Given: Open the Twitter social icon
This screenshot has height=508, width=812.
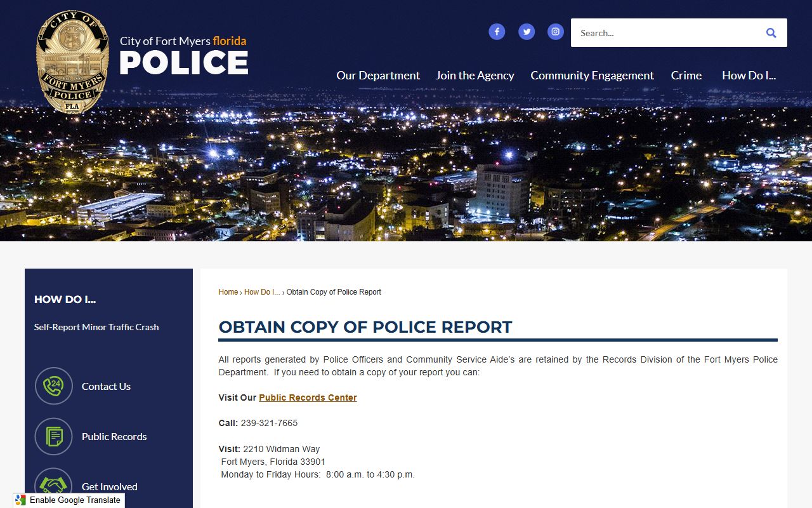Looking at the screenshot, I should (x=527, y=32).
